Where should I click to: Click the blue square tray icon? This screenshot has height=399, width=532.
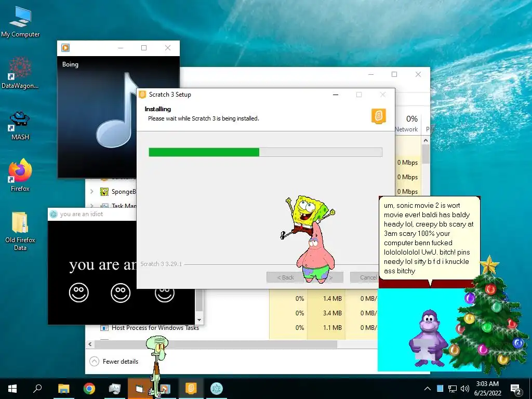pyautogui.click(x=440, y=388)
